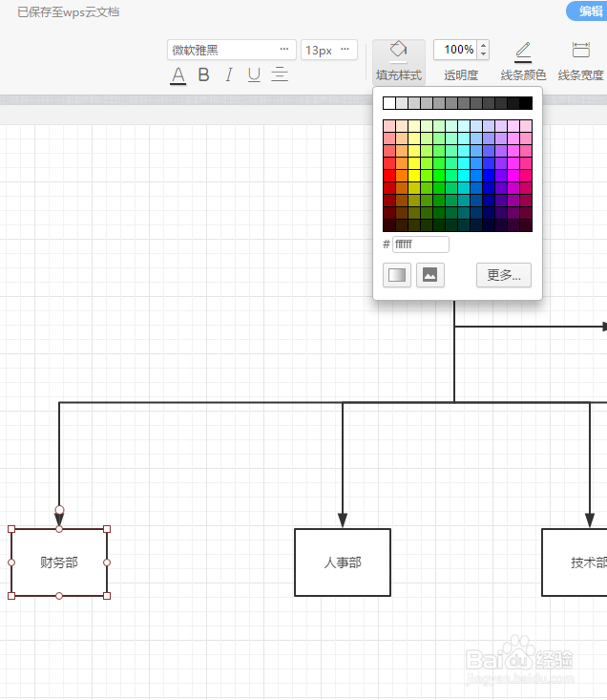Image resolution: width=607 pixels, height=700 pixels.
Task: Toggle bold formatting
Action: [203, 74]
